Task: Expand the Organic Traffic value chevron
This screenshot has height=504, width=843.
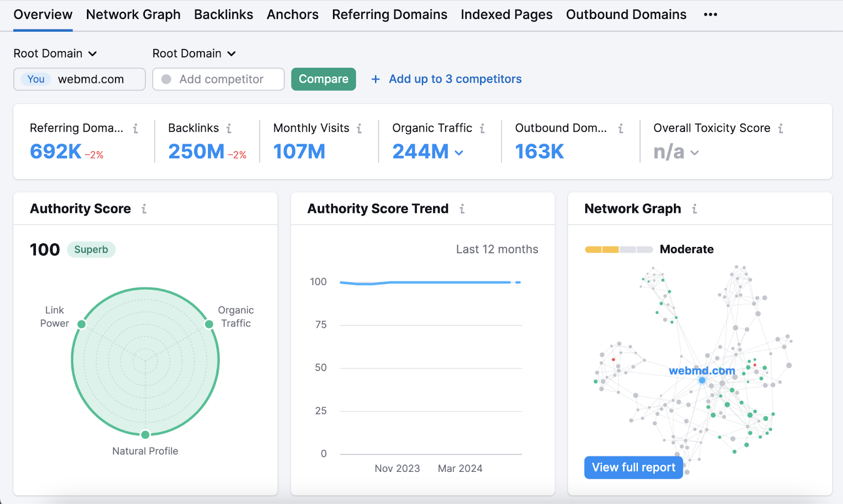Action: [x=458, y=153]
